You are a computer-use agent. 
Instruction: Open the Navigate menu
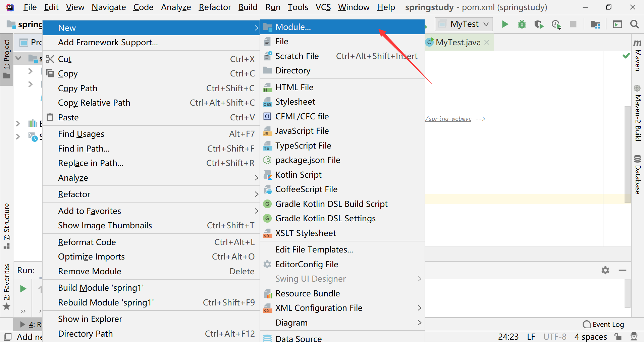click(109, 7)
